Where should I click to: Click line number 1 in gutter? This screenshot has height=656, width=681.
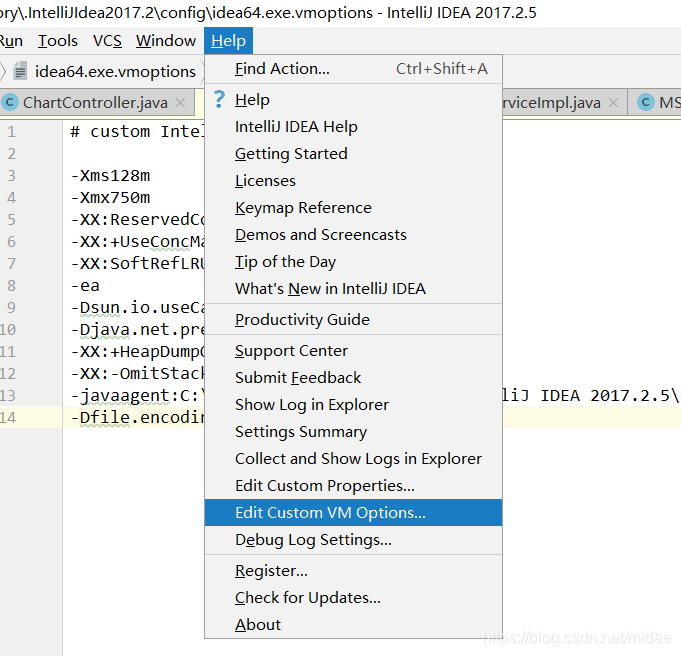click(11, 132)
